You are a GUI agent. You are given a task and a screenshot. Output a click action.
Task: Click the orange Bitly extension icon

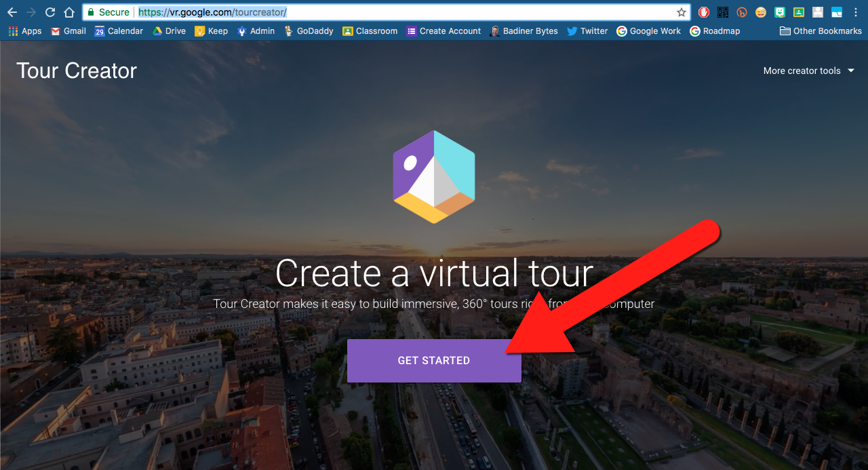tap(742, 12)
